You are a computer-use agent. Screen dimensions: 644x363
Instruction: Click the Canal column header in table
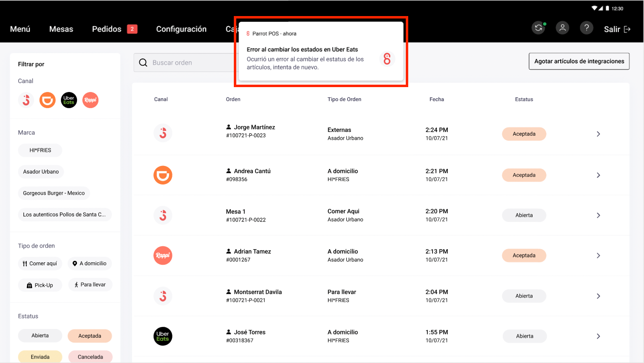pyautogui.click(x=161, y=99)
